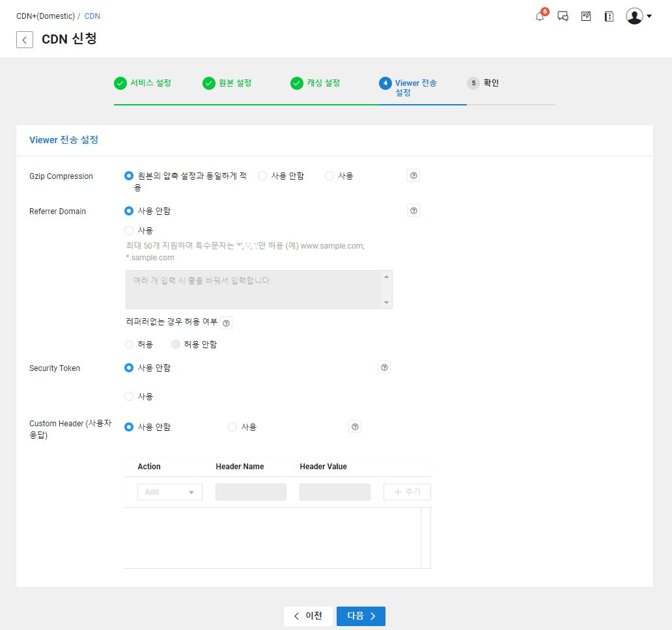Open the chat inquiry icon
672x630 pixels.
pos(563,16)
